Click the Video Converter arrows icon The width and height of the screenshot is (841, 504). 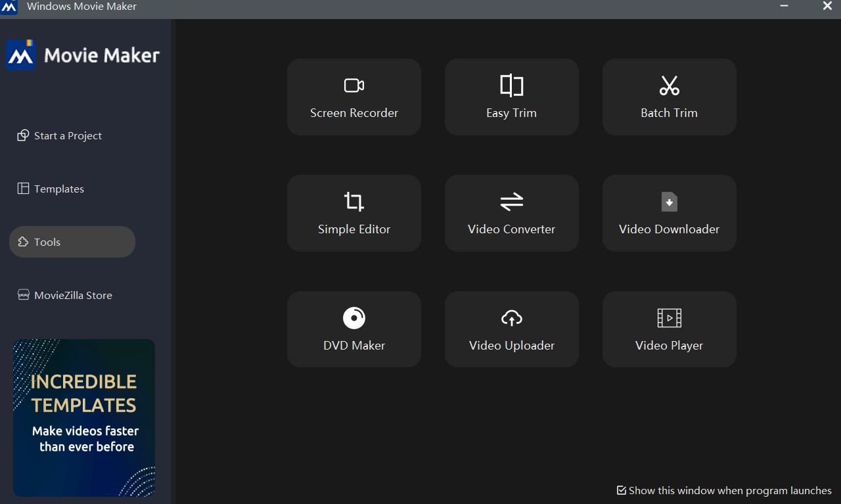(511, 202)
